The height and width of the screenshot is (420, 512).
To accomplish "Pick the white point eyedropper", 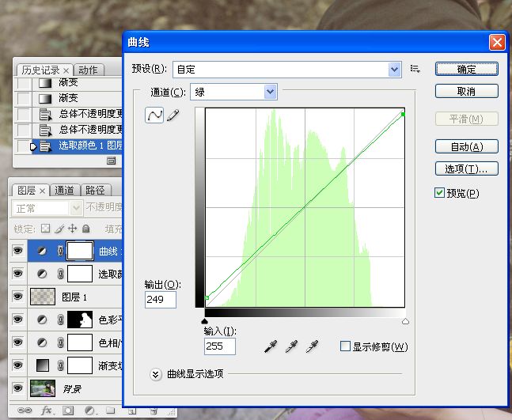I will 312,346.
